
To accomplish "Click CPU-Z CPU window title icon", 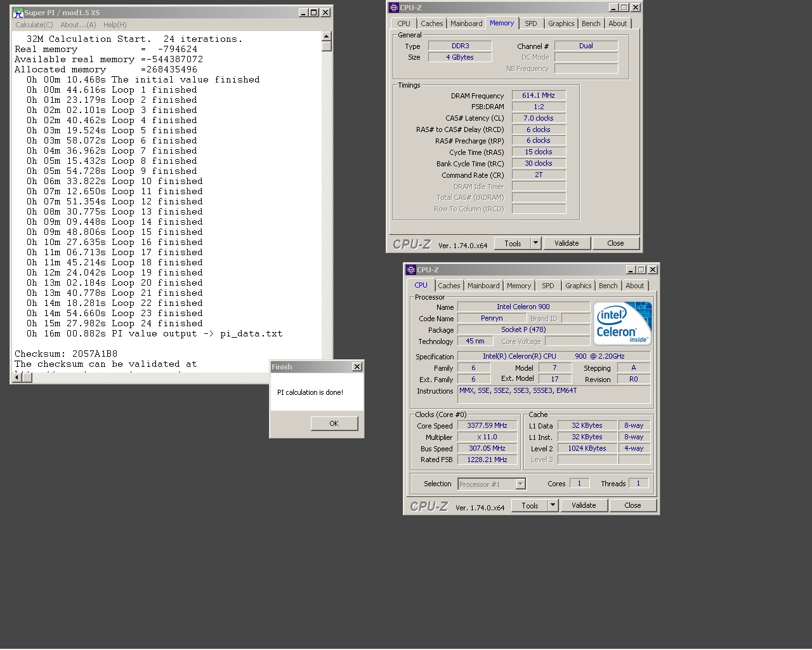I will click(410, 270).
